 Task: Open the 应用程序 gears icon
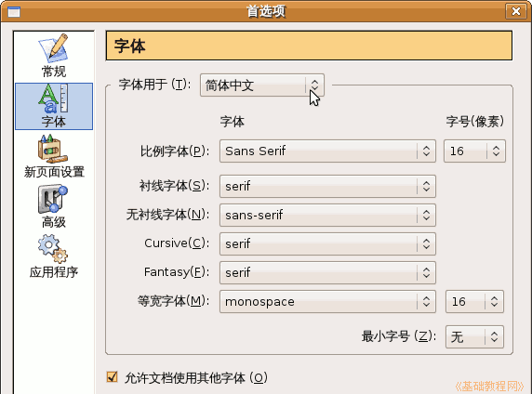pos(54,256)
